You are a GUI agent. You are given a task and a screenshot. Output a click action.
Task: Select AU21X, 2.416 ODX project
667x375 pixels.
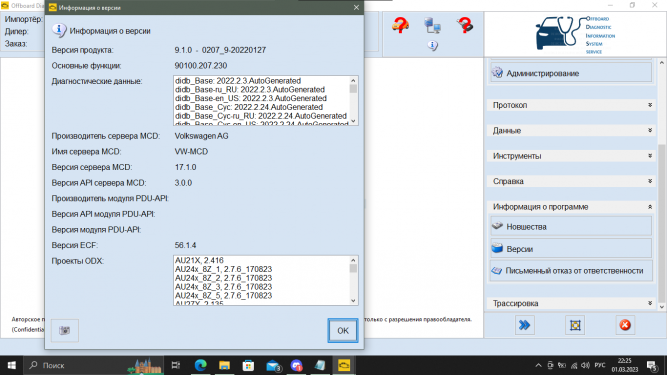coord(199,260)
